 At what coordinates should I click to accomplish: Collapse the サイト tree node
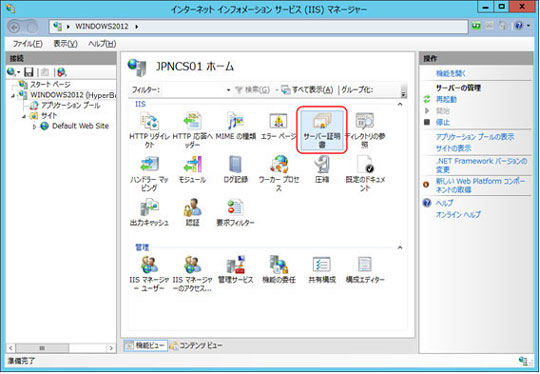24,116
